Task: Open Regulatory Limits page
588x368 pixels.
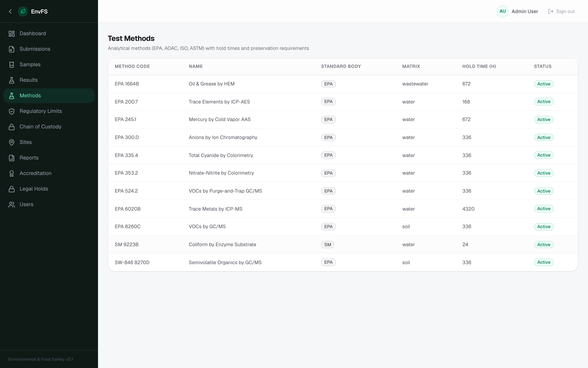Action: pos(49,111)
